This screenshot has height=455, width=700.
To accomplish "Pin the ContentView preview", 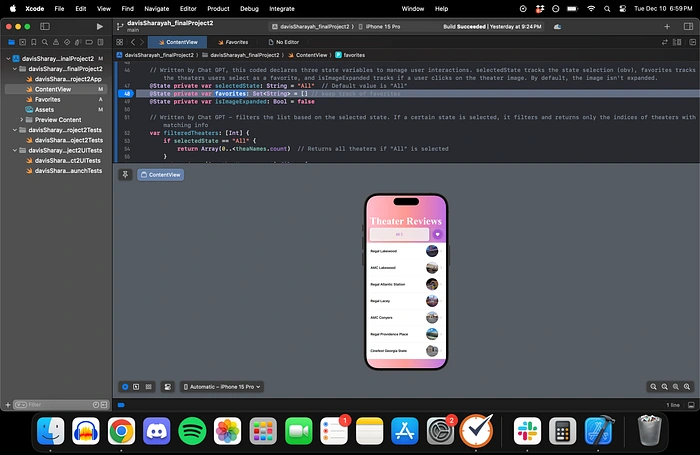I will click(x=125, y=174).
